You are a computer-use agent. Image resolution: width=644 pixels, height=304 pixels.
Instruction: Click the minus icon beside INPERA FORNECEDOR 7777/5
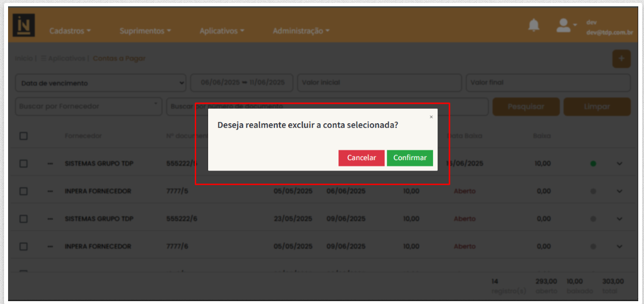(x=51, y=191)
